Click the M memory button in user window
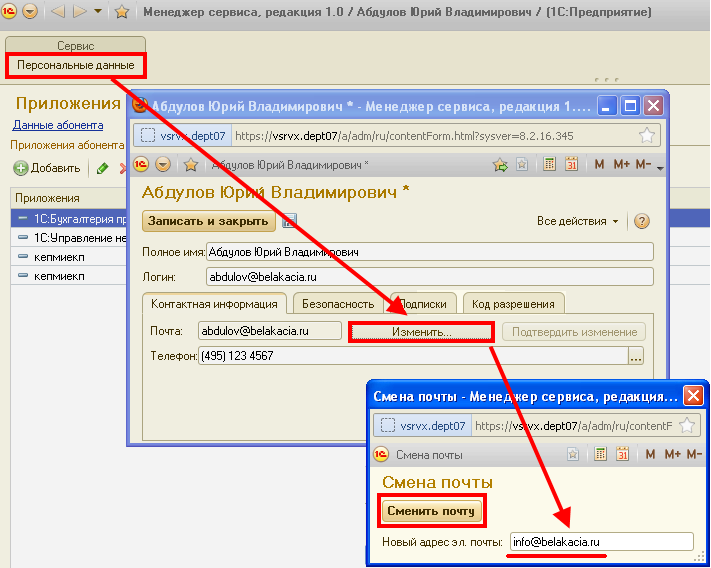This screenshot has height=568, width=711. pos(599,164)
